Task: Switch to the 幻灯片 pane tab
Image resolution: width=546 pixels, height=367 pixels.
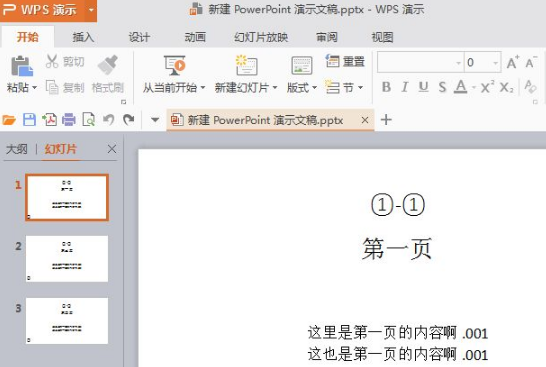Action: (60, 149)
